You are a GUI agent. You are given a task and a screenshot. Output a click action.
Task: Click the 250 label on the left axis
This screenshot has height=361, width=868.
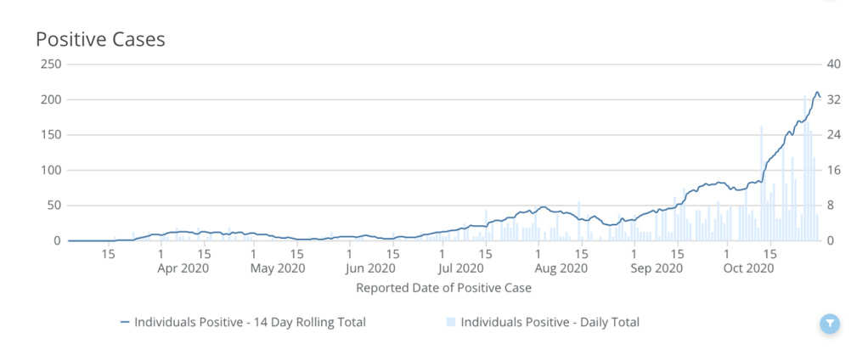[50, 65]
